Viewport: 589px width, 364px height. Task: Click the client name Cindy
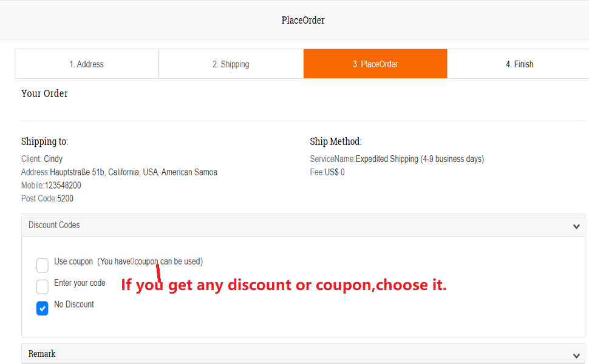point(53,159)
